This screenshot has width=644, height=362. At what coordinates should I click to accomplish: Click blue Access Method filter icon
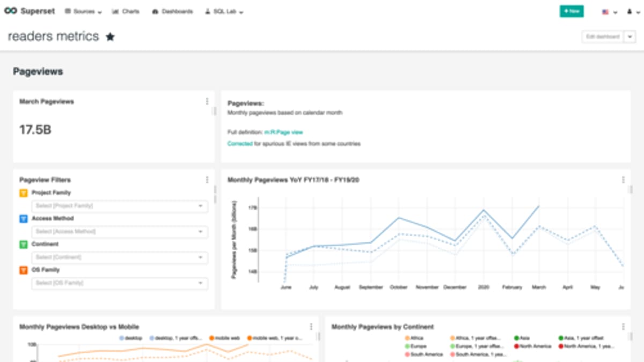(x=23, y=219)
